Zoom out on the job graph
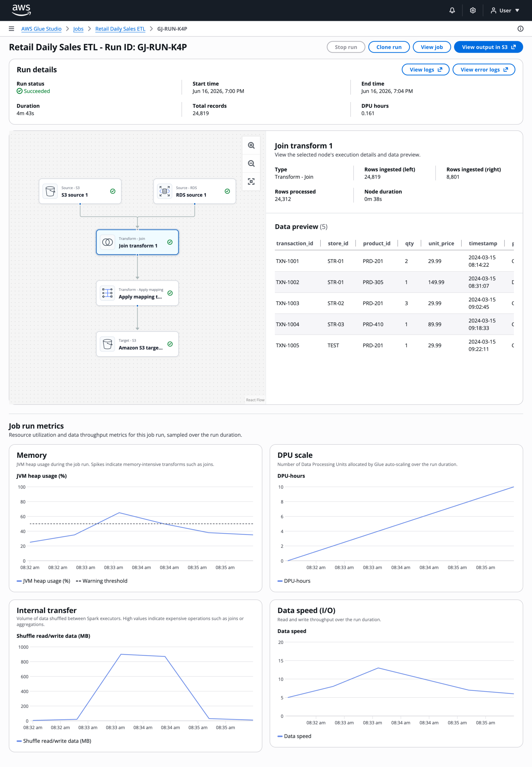Screen dimensions: 532x767 pyautogui.click(x=251, y=164)
